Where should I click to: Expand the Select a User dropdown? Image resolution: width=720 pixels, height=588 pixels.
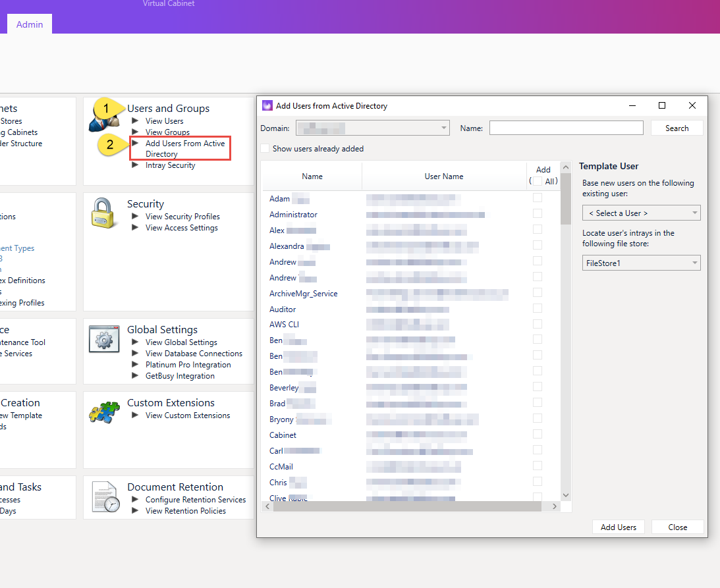coord(641,213)
